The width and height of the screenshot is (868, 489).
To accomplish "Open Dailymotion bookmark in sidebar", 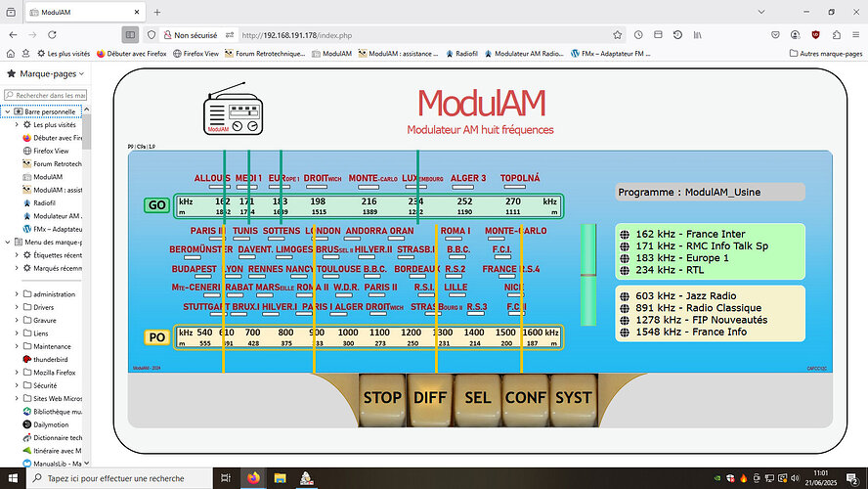I will [x=46, y=424].
